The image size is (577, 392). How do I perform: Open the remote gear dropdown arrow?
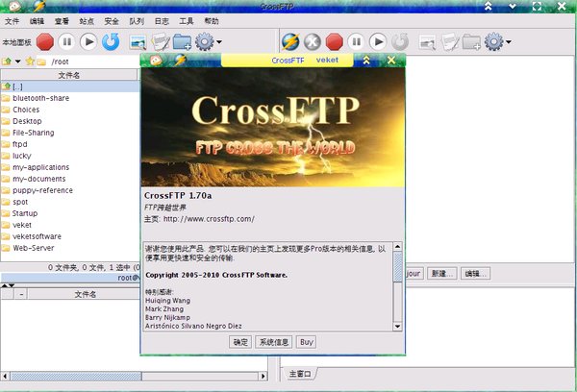click(509, 42)
